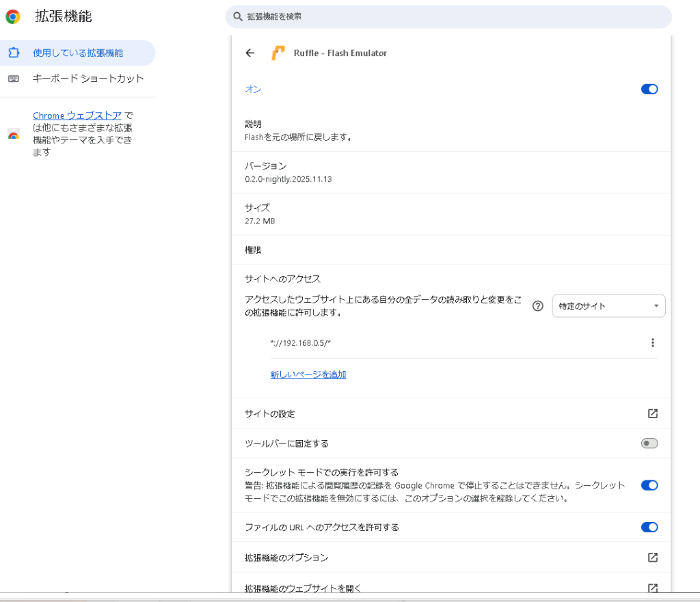Open the 特定のサイト dropdown
Screen dimensions: 700x602
pyautogui.click(x=608, y=306)
